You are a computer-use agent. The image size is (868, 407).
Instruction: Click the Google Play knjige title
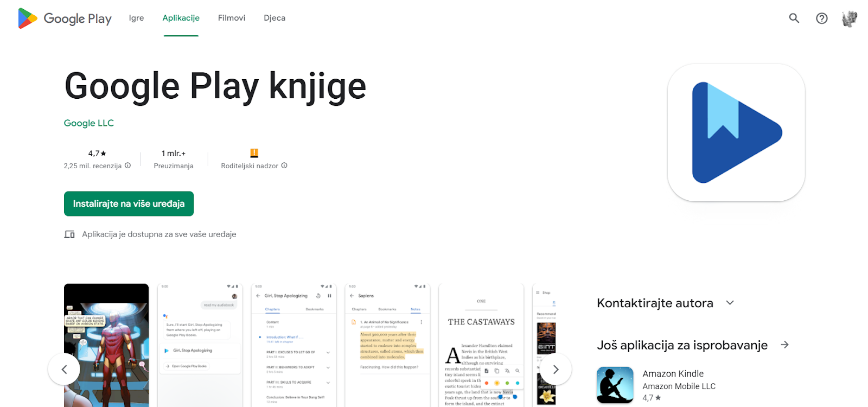point(215,86)
